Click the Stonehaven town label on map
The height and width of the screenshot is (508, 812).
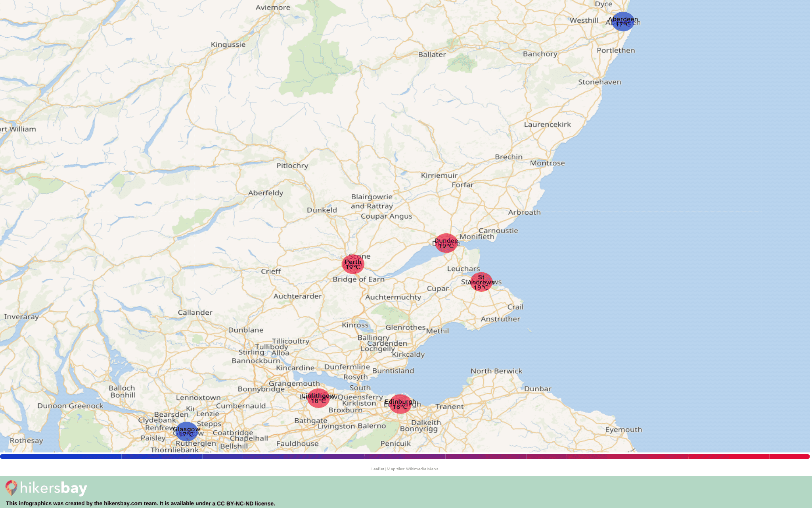pyautogui.click(x=599, y=82)
